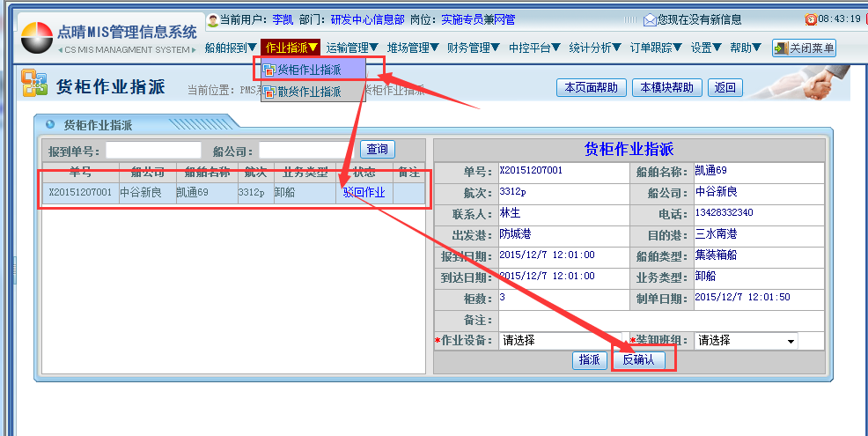This screenshot has height=436, width=868.
Task: Click the 驳回作业 link in the row
Action: click(364, 193)
